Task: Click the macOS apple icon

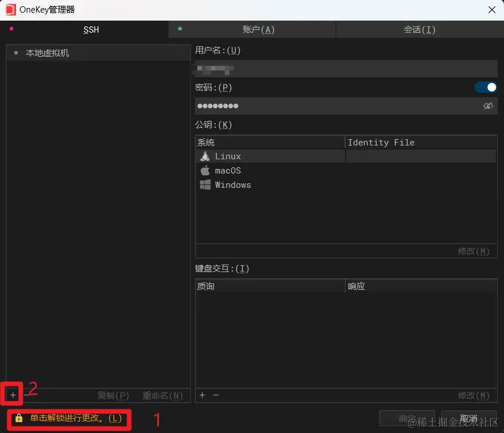Action: [205, 171]
